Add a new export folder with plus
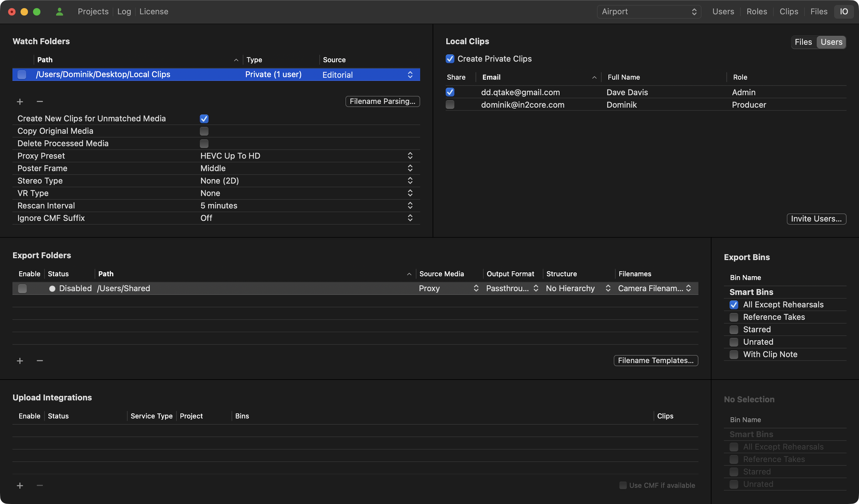 tap(20, 361)
